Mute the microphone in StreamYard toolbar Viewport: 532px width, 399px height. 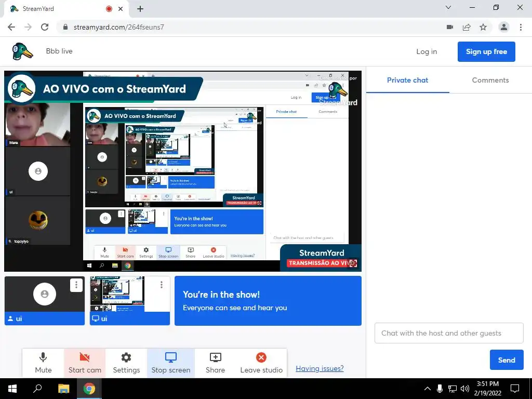[43, 363]
